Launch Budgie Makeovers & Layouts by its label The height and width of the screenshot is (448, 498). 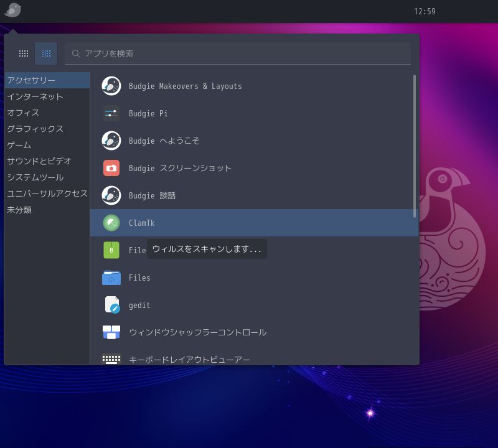pos(185,86)
